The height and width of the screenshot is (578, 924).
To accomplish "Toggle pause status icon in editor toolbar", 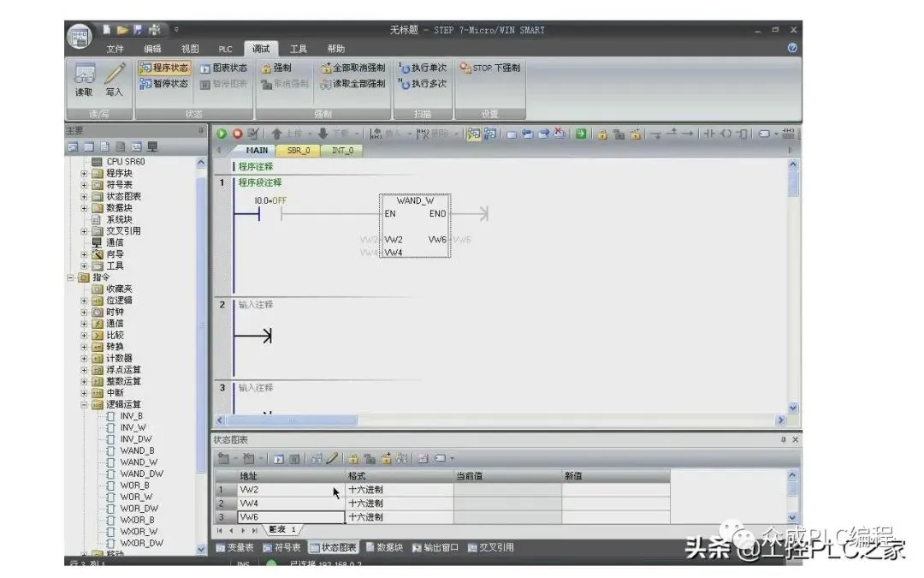I will click(489, 134).
